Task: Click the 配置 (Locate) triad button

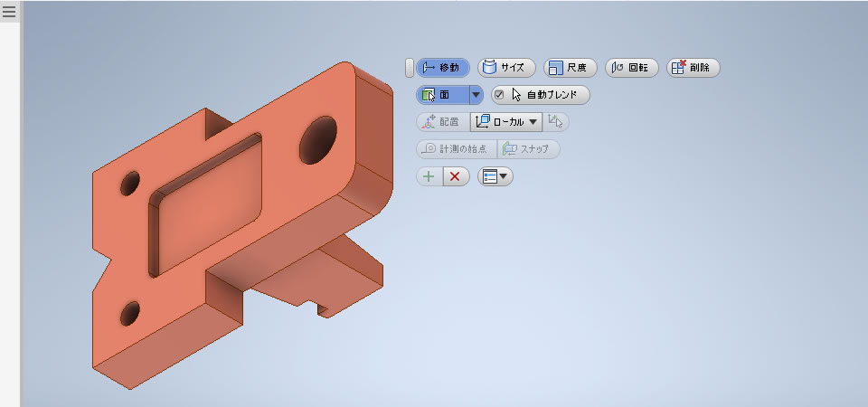Action: tap(443, 122)
